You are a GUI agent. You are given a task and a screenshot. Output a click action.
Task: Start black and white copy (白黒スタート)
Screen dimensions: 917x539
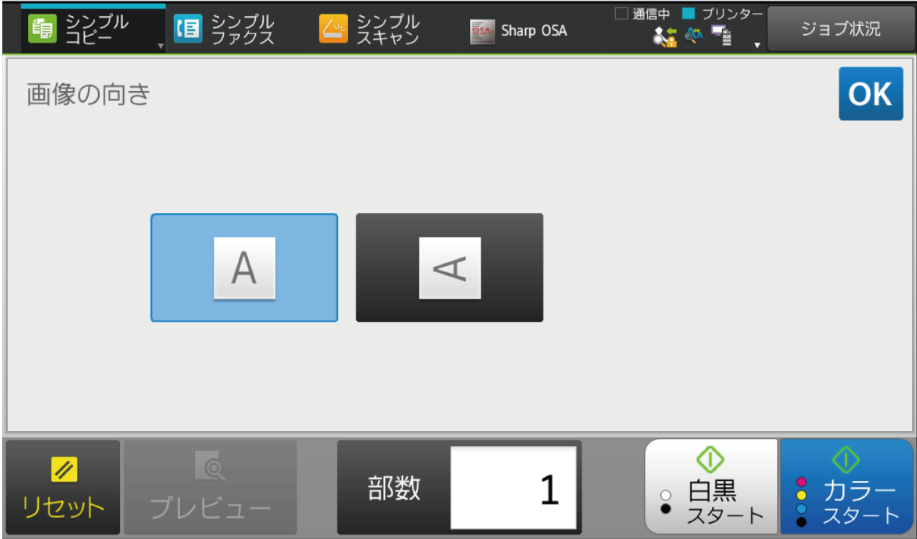(x=711, y=486)
